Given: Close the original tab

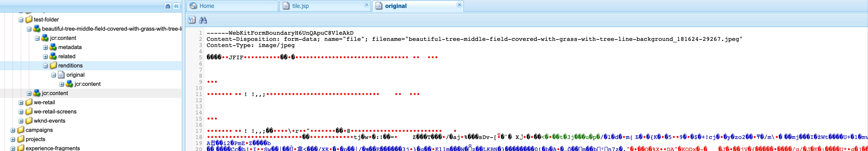Looking at the screenshot, I should 459,4.
